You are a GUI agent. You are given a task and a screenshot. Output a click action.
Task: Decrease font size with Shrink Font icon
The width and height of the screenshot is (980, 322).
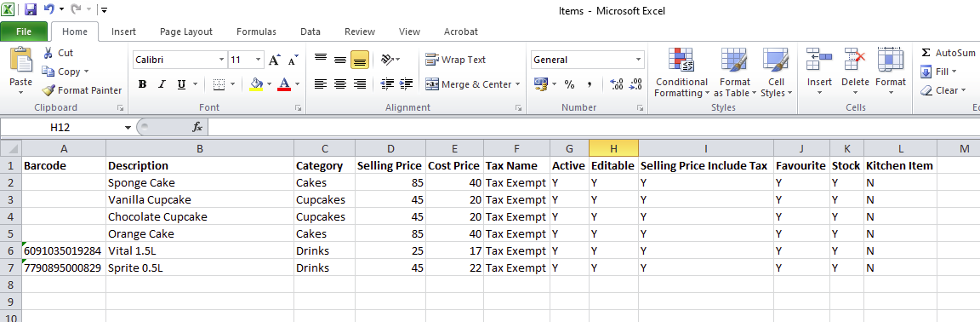coord(293,60)
